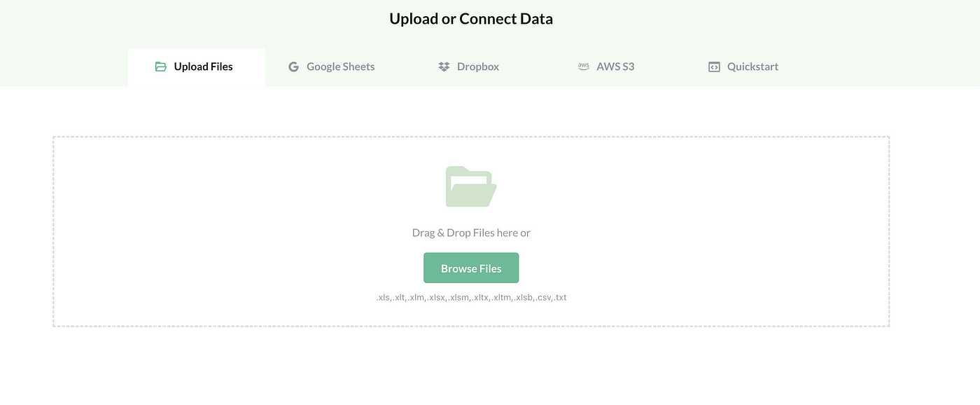
Task: Select the Dropbox tab label
Action: coord(478,67)
